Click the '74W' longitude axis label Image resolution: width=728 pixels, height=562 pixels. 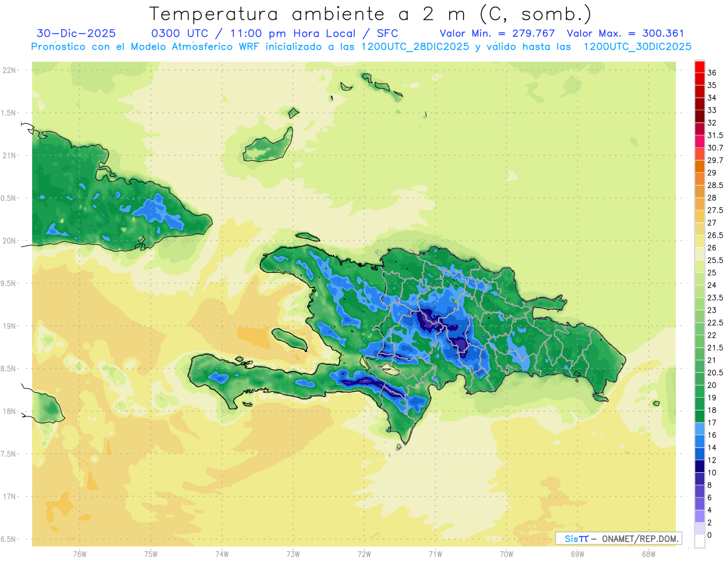[222, 554]
